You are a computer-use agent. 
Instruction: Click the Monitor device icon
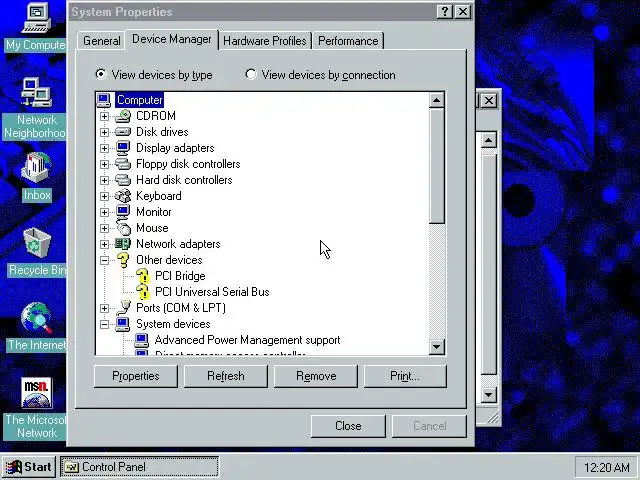click(123, 212)
